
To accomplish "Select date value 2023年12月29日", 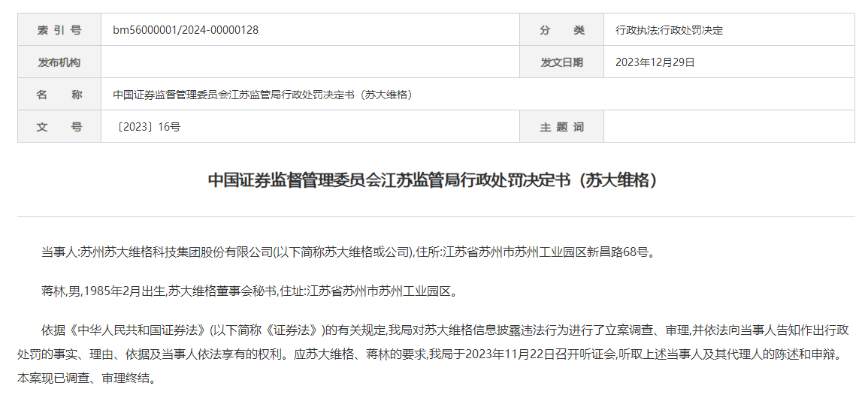I will click(655, 62).
